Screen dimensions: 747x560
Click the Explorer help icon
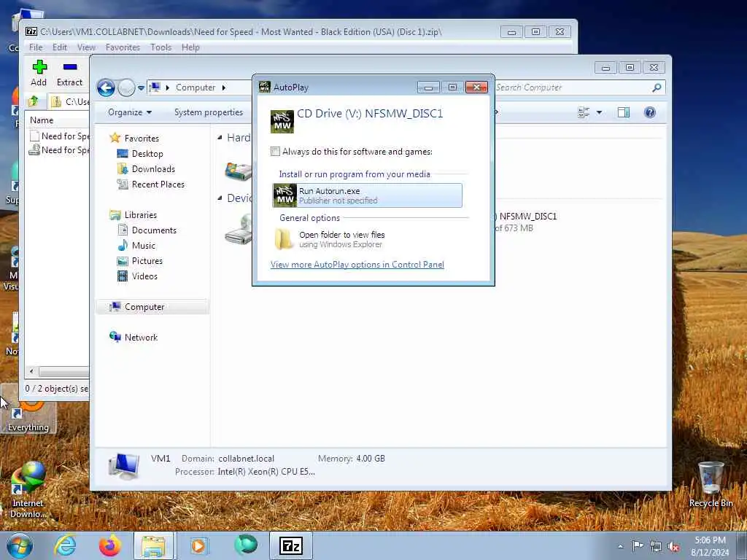[650, 112]
